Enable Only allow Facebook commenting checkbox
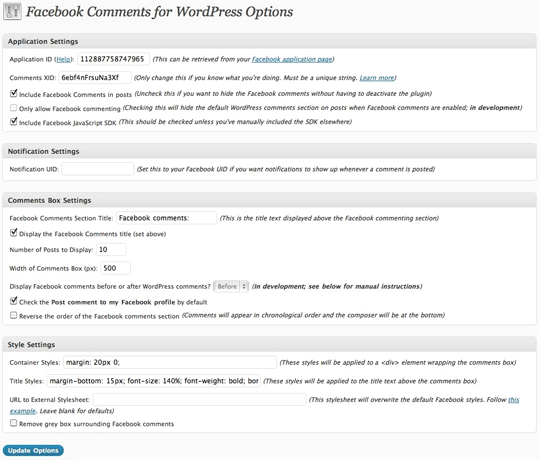 pyautogui.click(x=13, y=108)
